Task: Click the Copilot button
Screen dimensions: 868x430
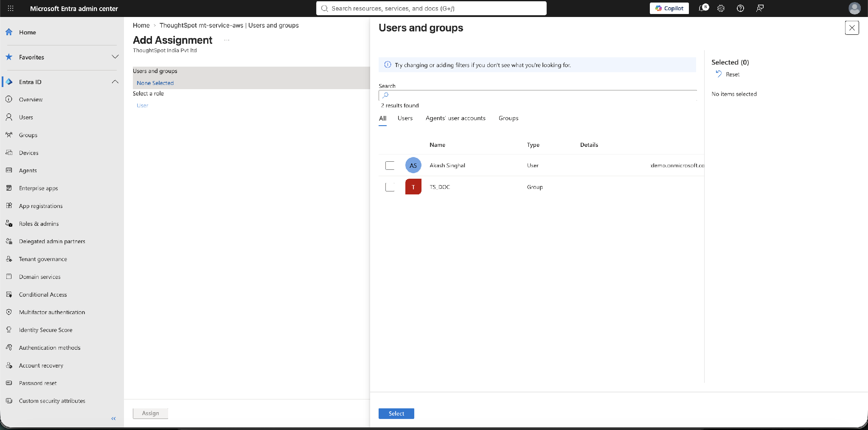Action: tap(669, 8)
